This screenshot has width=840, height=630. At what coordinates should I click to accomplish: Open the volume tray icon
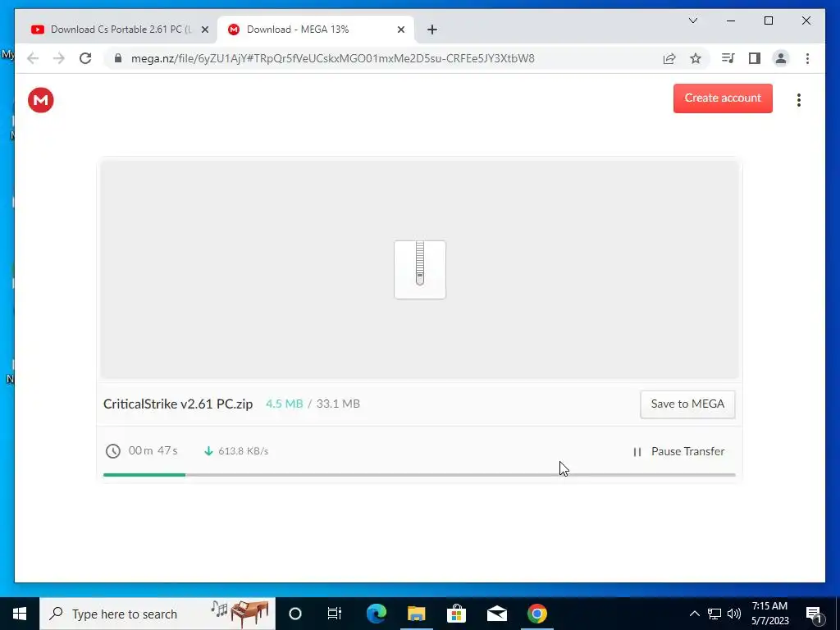pyautogui.click(x=734, y=614)
